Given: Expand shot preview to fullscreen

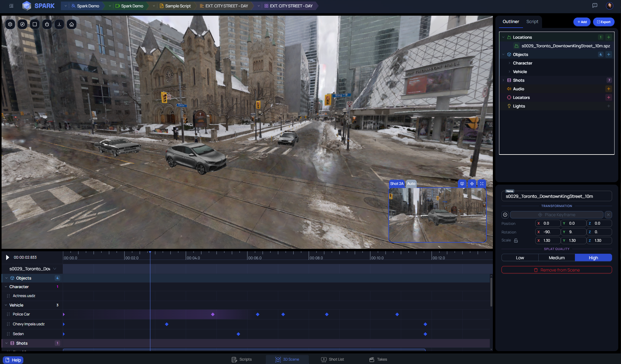Looking at the screenshot, I should pos(482,184).
